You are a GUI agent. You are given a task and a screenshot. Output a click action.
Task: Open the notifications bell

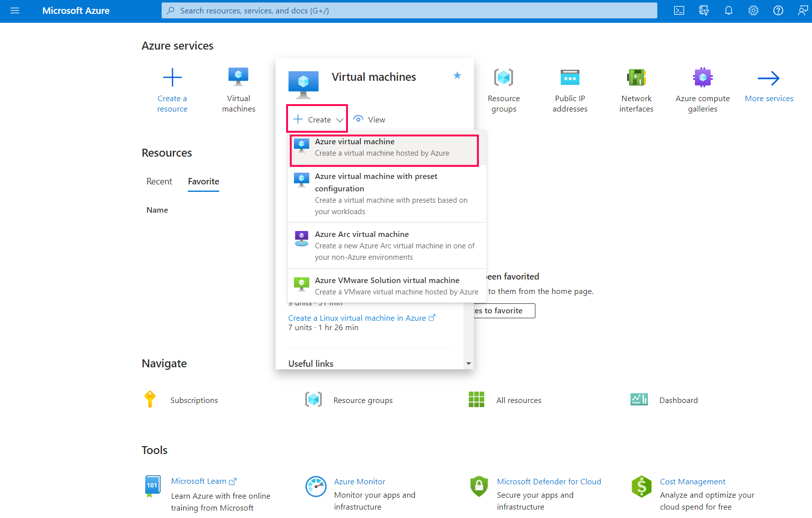pos(728,10)
